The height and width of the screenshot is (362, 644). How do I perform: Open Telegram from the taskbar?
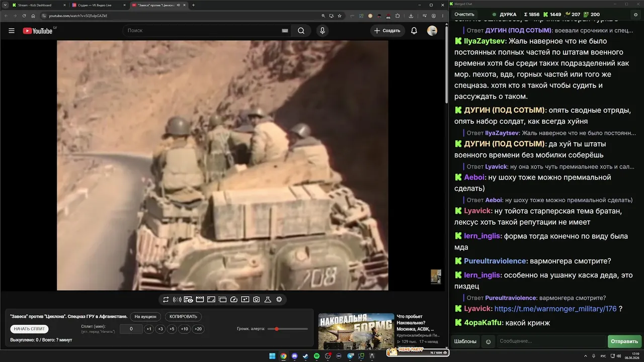click(350, 356)
